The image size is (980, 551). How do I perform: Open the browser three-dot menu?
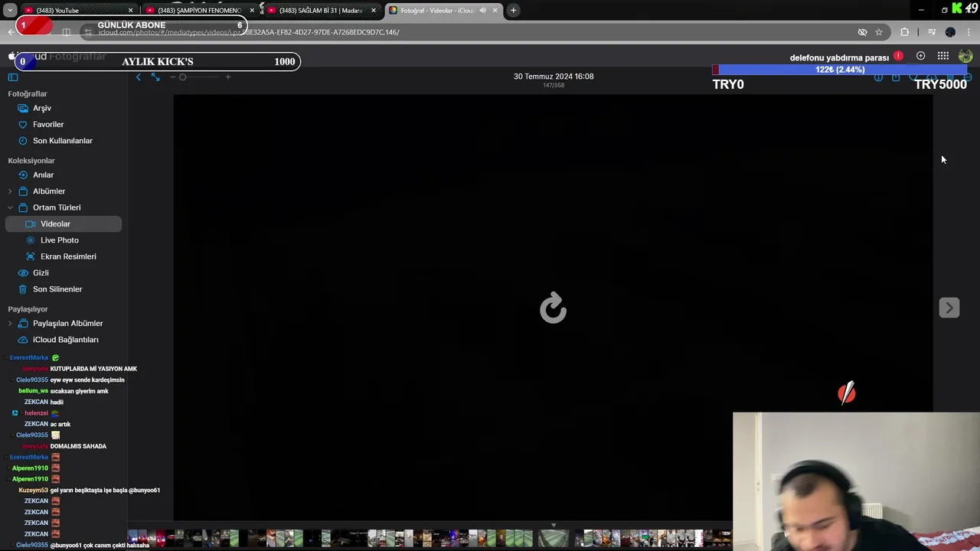coord(969,32)
